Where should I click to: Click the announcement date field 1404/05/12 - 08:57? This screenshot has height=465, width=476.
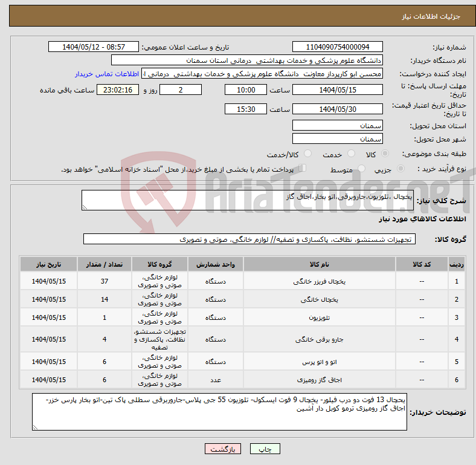[94, 47]
